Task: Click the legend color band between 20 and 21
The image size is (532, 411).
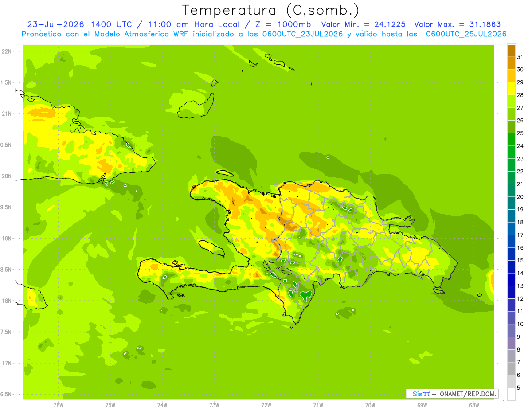Action: pyautogui.click(x=511, y=190)
